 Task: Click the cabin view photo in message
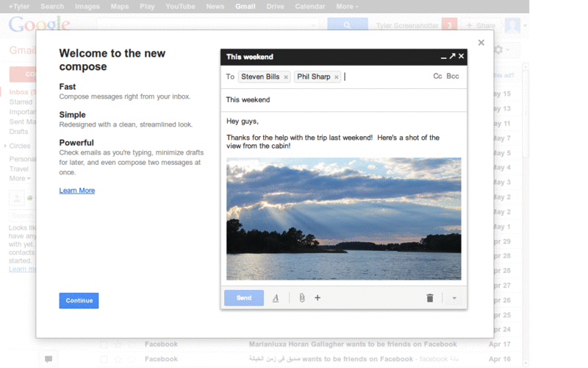coord(343,219)
